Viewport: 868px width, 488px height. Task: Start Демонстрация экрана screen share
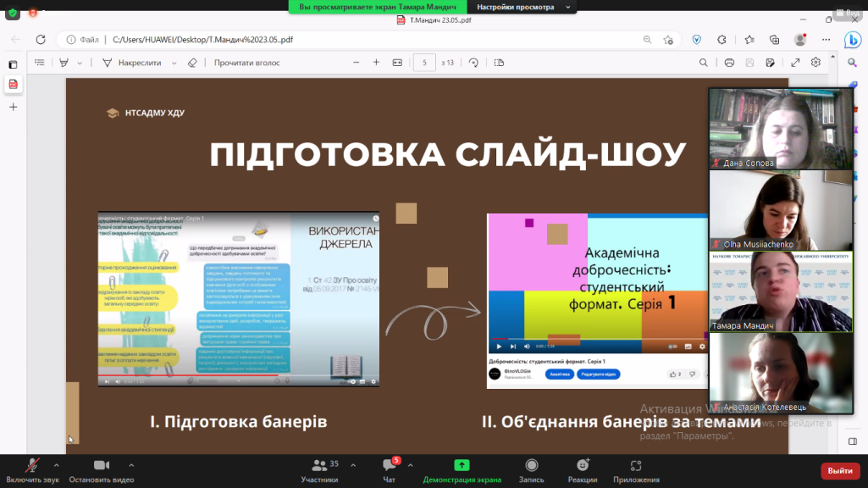[462, 471]
